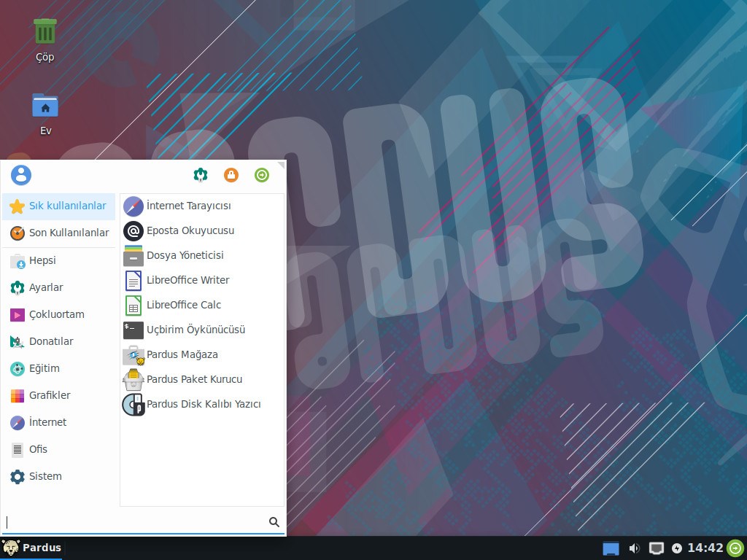Launch İnternet Tarayıcısı web browser
The image size is (747, 560).
[x=202, y=206]
